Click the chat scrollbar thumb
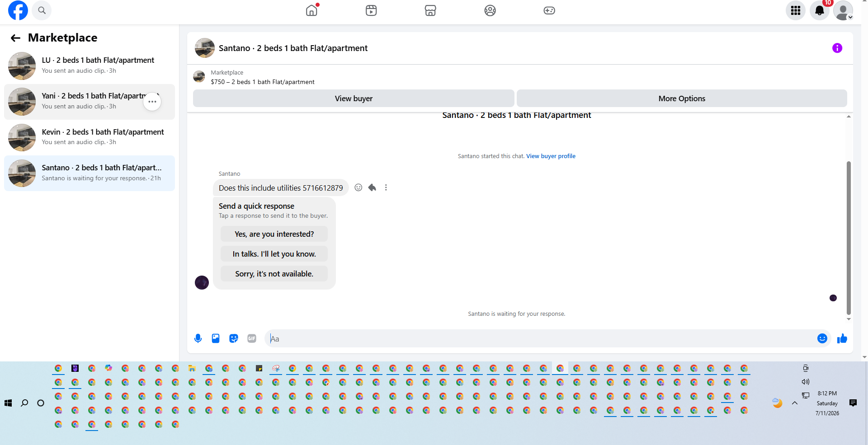Viewport: 868px width, 445px height. [849, 238]
